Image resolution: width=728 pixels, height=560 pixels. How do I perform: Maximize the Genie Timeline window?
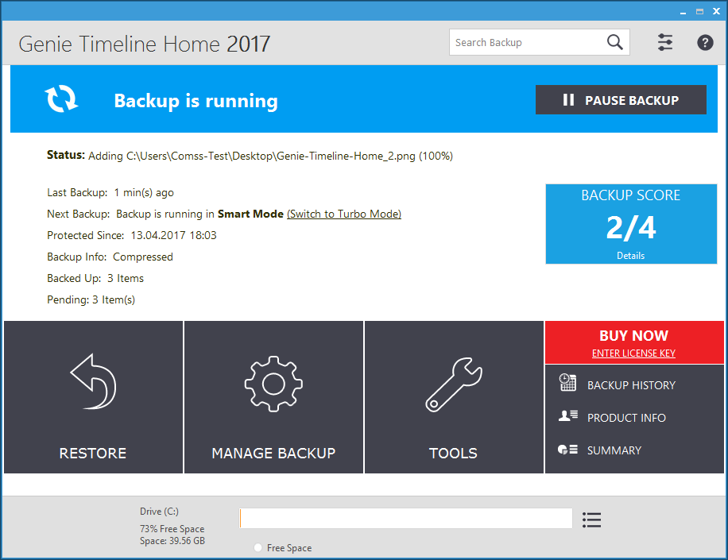point(699,12)
